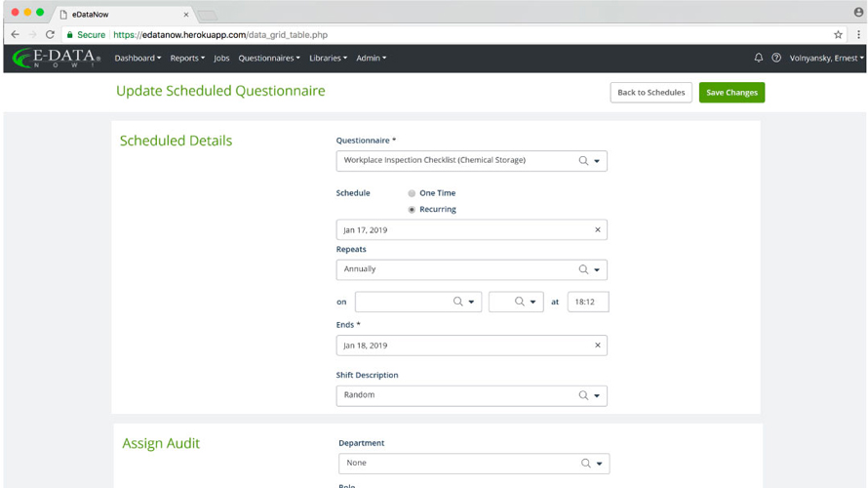Open the notifications bell icon
The image size is (868, 488).
(x=759, y=58)
